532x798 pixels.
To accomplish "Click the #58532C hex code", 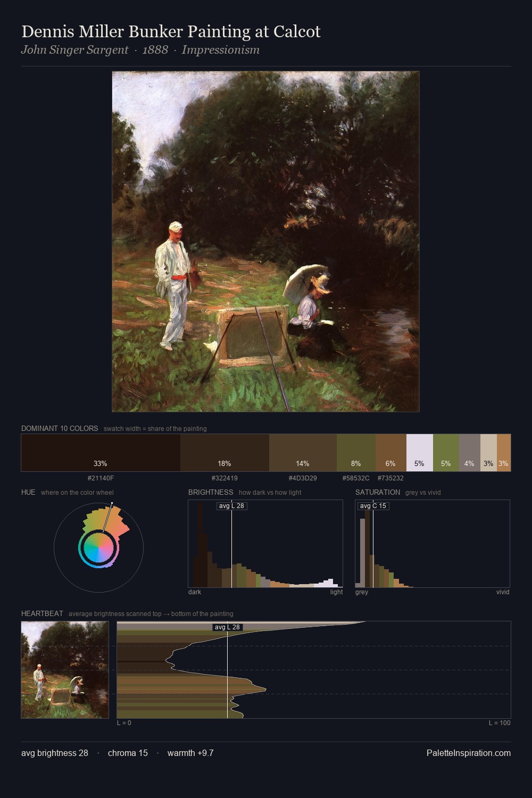I will 356,478.
